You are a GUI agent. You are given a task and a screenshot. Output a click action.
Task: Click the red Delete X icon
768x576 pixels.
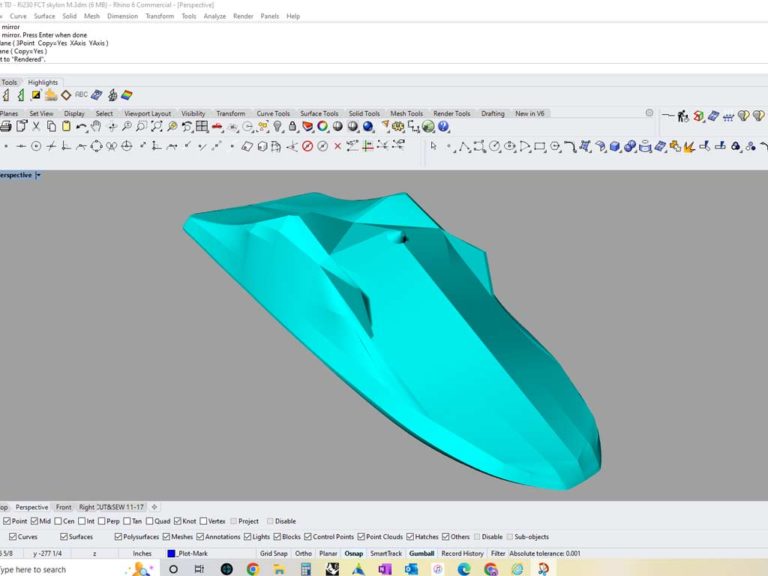[x=337, y=146]
